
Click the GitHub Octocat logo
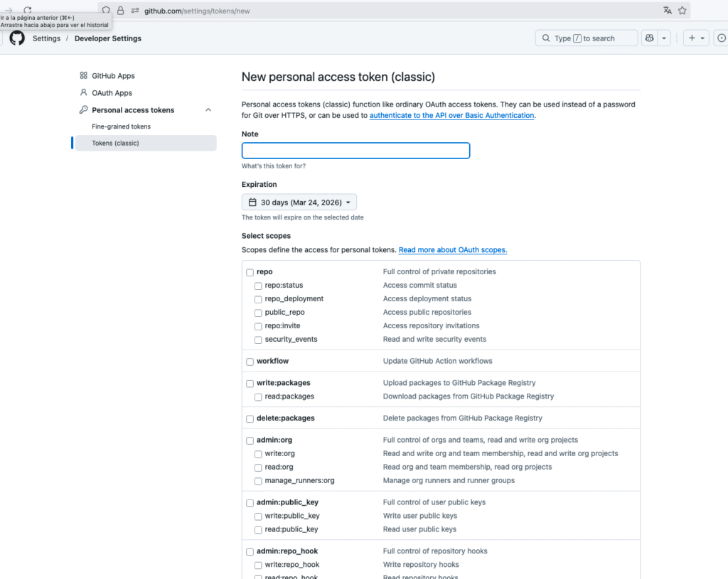(x=17, y=38)
